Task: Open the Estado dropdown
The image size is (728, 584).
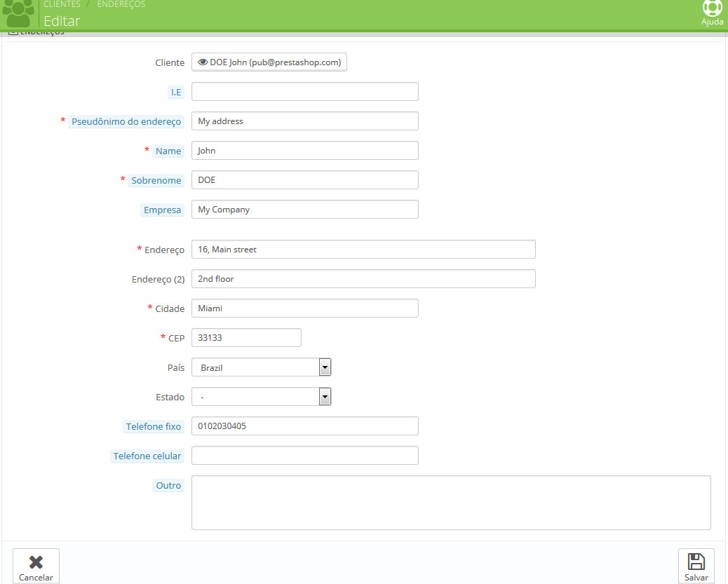Action: coord(261,397)
